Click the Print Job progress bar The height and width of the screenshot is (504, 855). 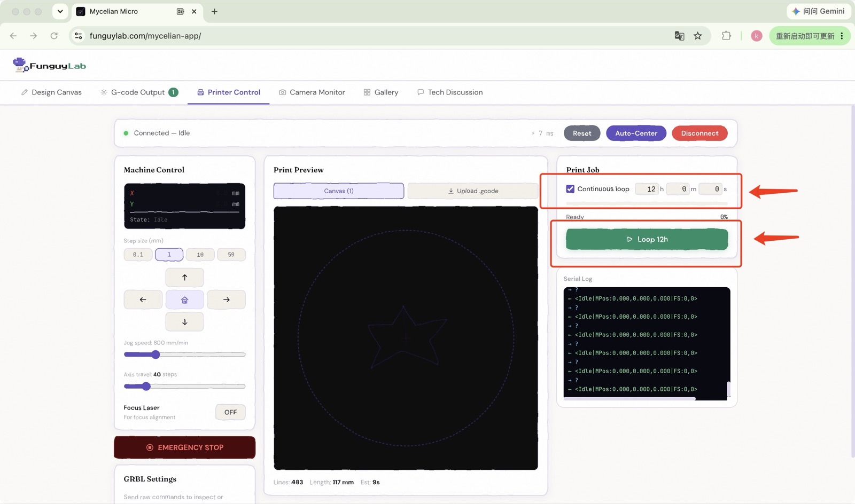(x=647, y=203)
